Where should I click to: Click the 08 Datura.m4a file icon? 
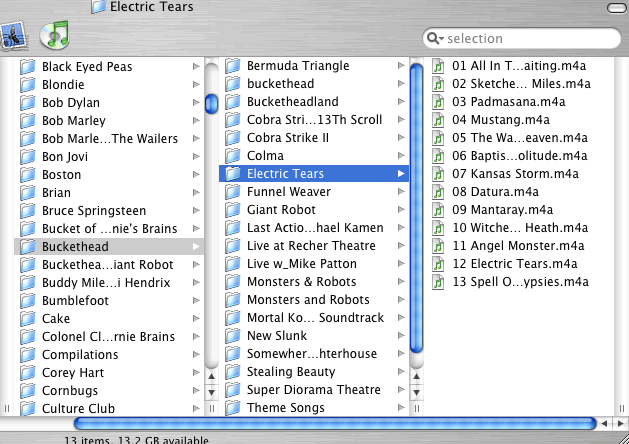coord(438,192)
